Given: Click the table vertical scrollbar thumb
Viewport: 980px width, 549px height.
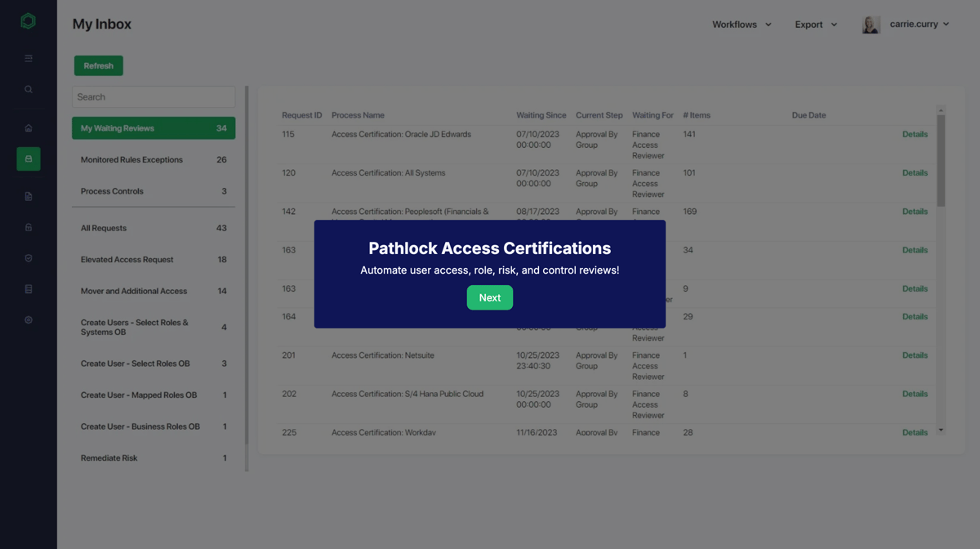Looking at the screenshot, I should point(941,160).
